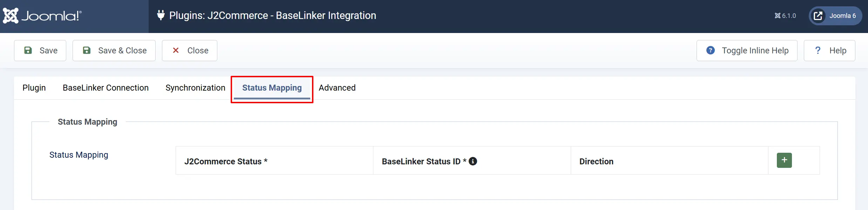Click the Save & Close button
868x210 pixels.
click(x=114, y=51)
